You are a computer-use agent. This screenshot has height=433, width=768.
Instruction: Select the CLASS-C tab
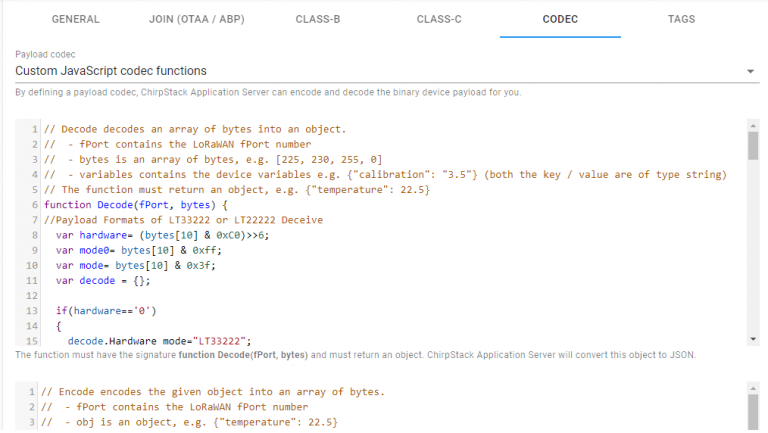tap(438, 19)
